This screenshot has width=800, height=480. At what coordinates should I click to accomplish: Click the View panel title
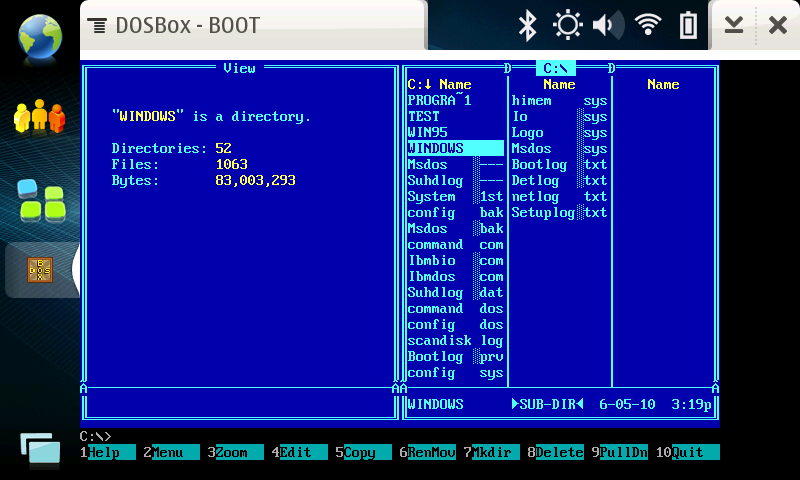click(239, 68)
